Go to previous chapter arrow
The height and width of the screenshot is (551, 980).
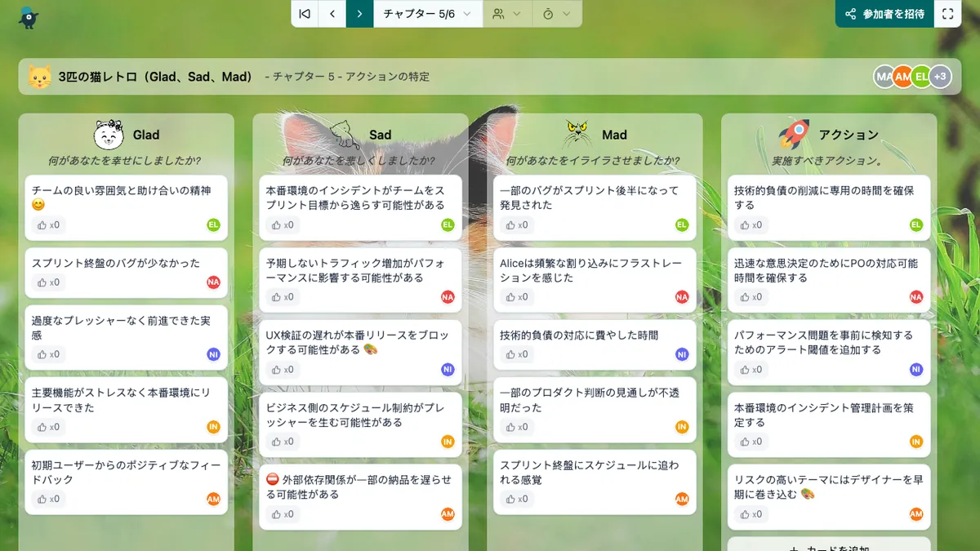pyautogui.click(x=332, y=14)
